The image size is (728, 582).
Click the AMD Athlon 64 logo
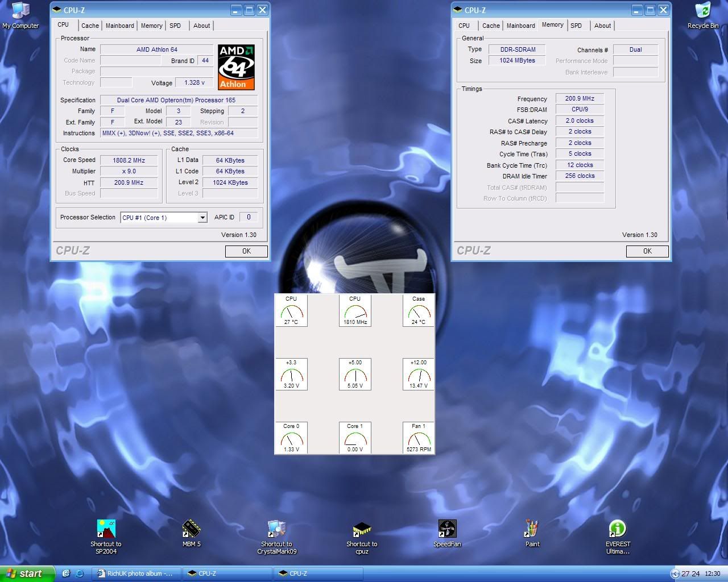[236, 67]
